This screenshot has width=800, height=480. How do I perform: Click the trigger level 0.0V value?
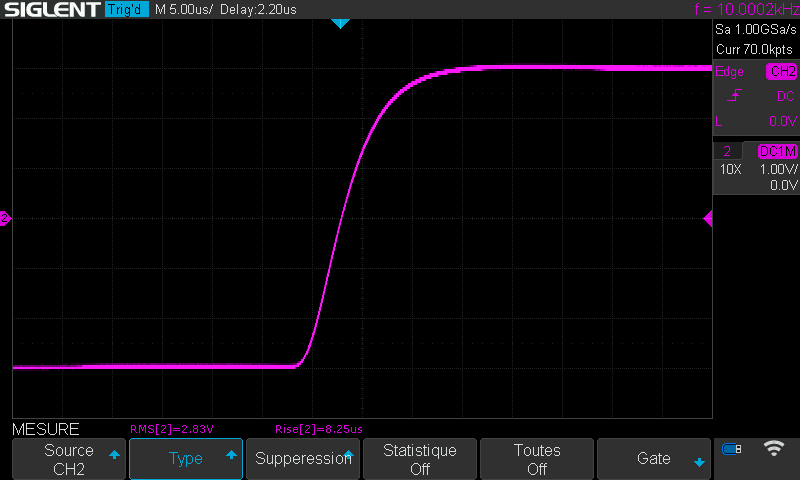pos(783,121)
